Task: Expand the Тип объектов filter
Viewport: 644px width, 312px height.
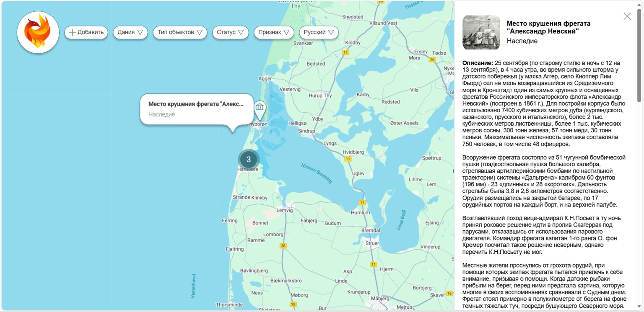Action: pyautogui.click(x=180, y=32)
